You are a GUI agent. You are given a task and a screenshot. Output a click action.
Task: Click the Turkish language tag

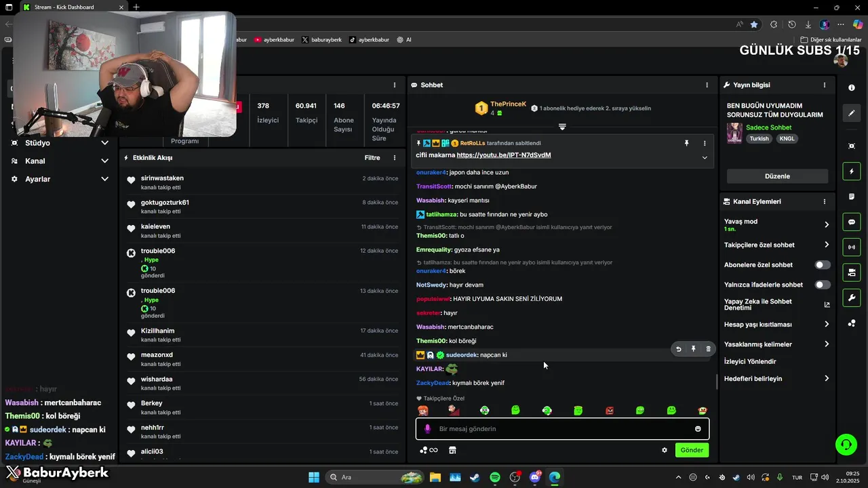point(759,138)
